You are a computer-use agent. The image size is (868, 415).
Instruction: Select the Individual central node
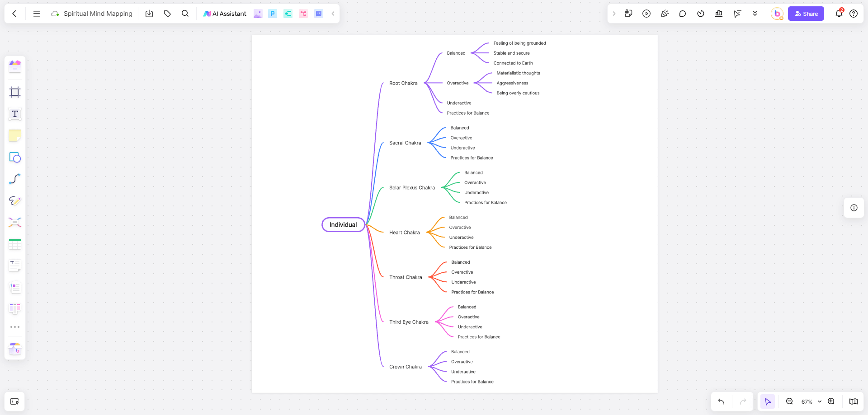343,224
